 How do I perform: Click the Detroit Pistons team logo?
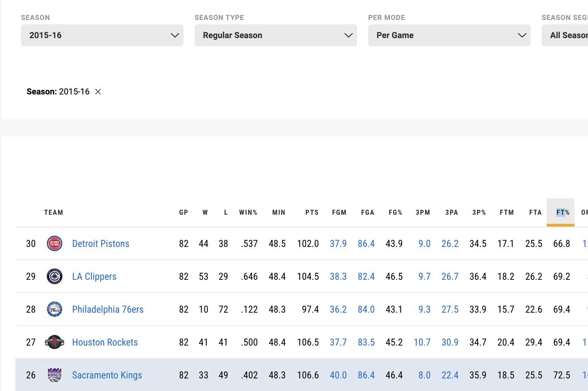tap(55, 244)
